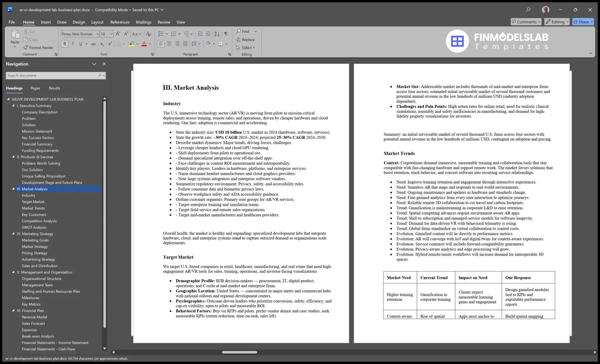Click the Cut scissors icon
The height and width of the screenshot is (364, 600).
(25, 31)
